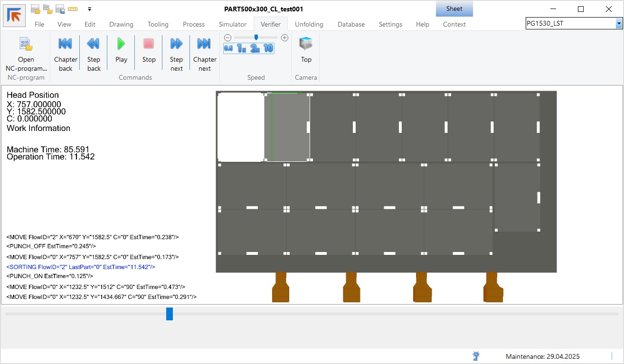Jump to previous chapter with Chapter back
Screen dimensions: 624x364
66,45
